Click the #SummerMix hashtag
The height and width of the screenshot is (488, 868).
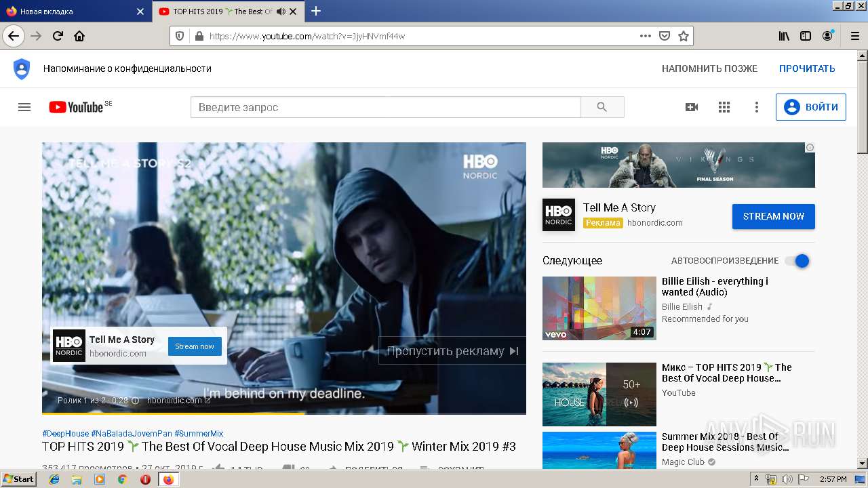[x=199, y=433]
